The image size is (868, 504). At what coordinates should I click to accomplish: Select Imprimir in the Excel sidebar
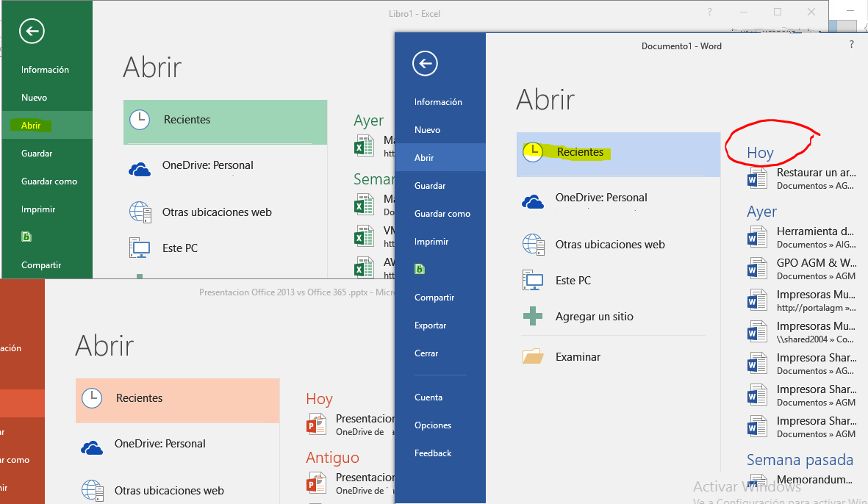click(38, 209)
